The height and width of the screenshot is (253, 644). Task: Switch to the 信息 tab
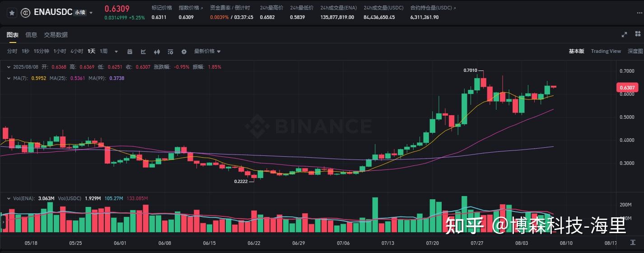[x=31, y=35]
